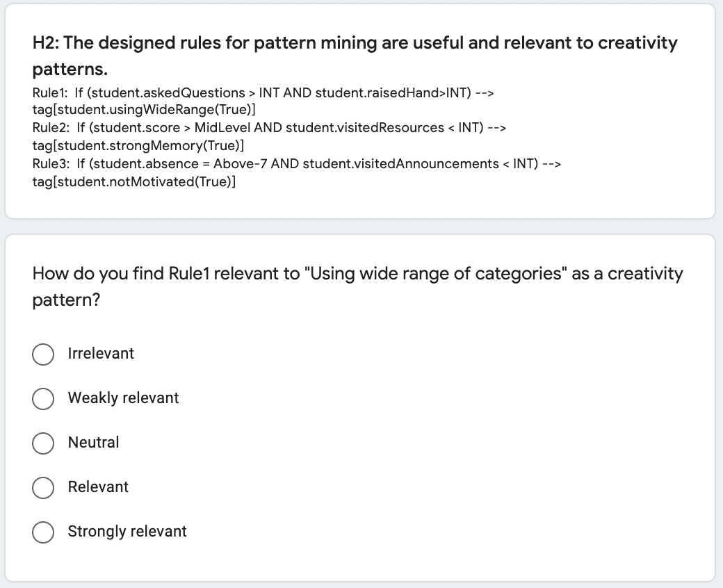
Task: Click the tag[student.usingWideRange(True)] line
Action: tap(144, 110)
